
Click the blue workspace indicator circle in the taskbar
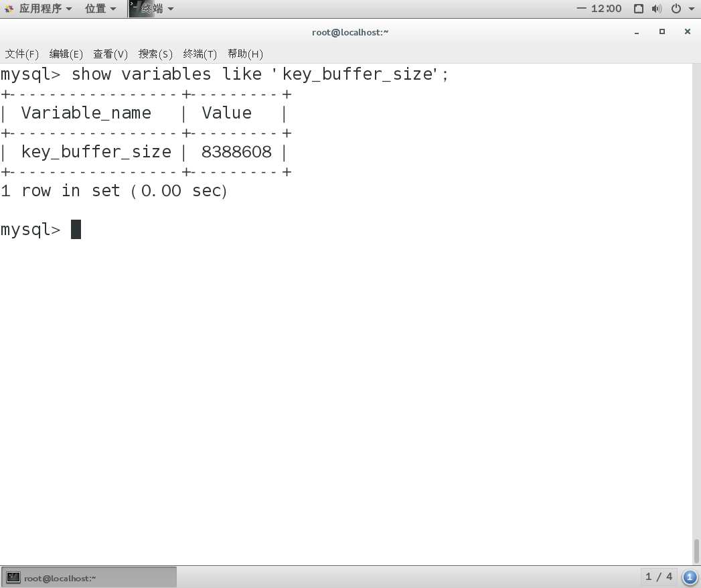click(x=690, y=577)
